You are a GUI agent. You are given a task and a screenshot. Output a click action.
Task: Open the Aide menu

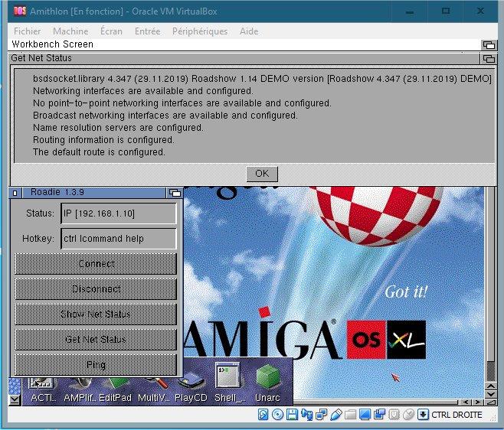249,31
